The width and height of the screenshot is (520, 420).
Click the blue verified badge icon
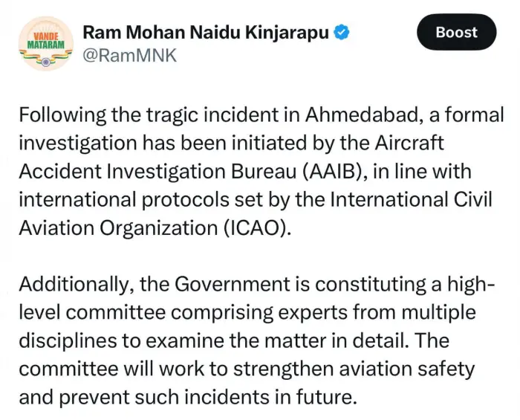tap(342, 33)
